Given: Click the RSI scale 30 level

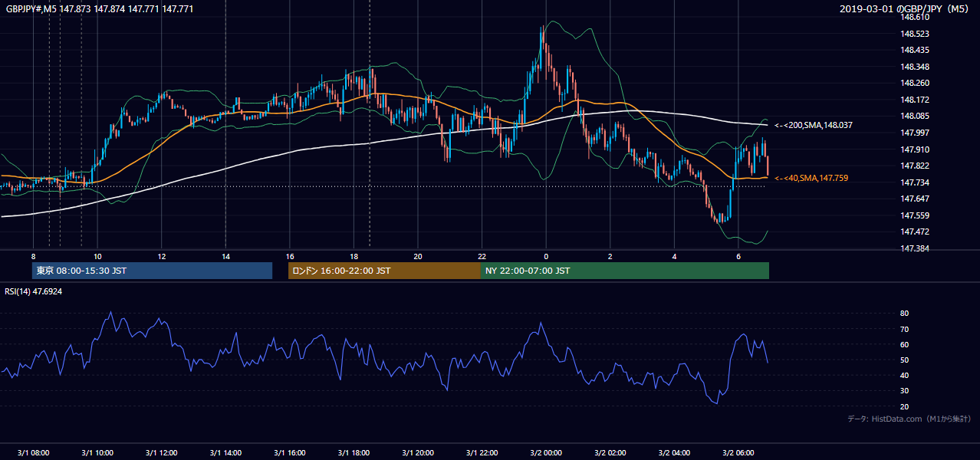Looking at the screenshot, I should pos(905,391).
